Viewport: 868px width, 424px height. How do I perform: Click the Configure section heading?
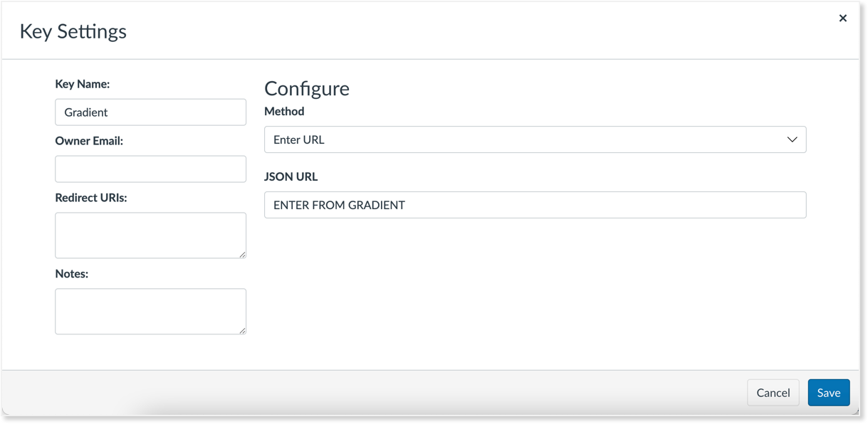coord(307,88)
